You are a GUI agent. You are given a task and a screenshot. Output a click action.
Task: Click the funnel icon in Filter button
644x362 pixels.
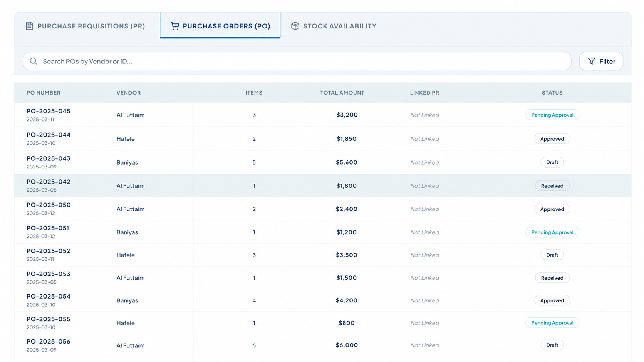pos(592,61)
